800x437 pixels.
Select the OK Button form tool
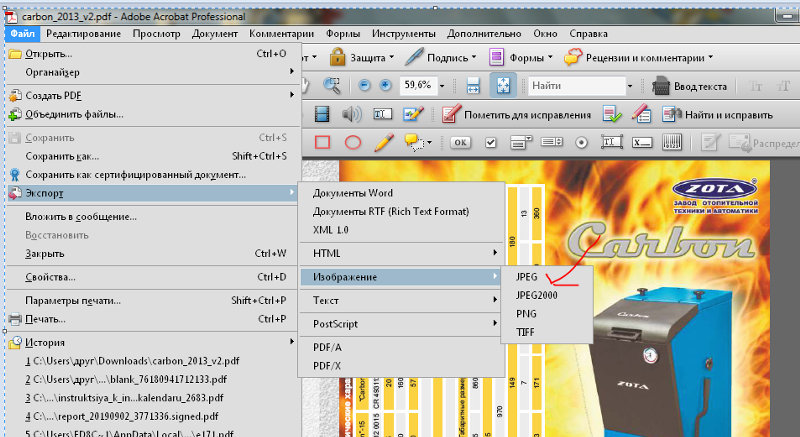460,143
